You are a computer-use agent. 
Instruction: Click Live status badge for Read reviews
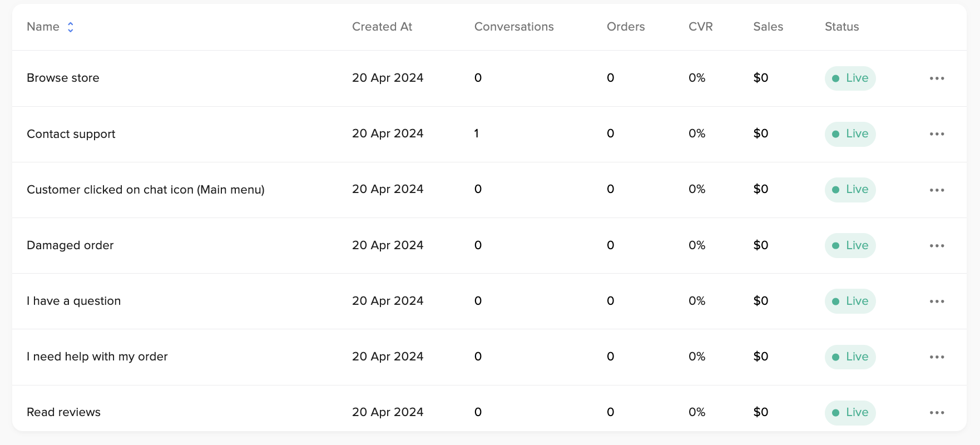(850, 413)
